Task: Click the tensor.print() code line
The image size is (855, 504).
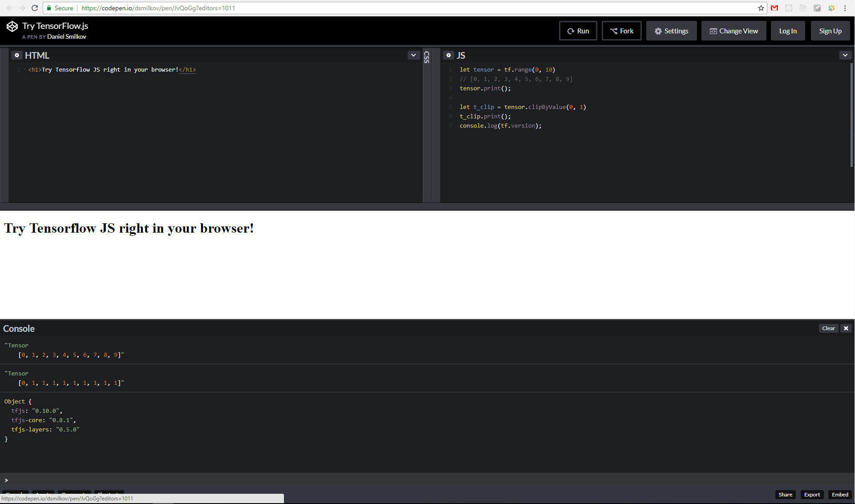Action: point(485,89)
